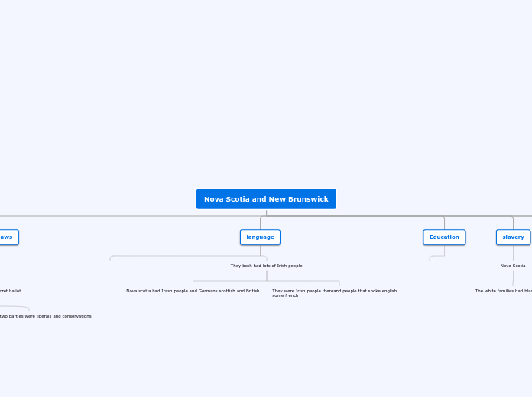Click text starting 'They were Irish people thereand'
This screenshot has height=397, width=532.
334,293
